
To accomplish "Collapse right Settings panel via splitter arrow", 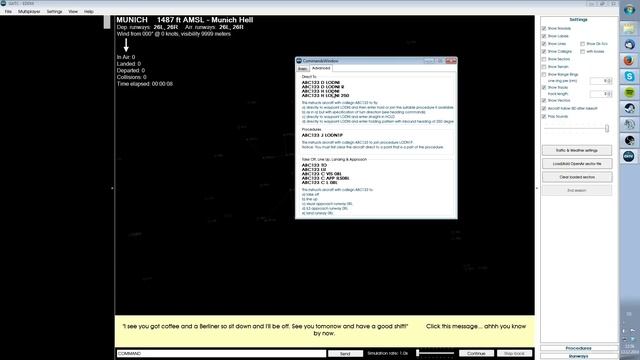I will 537,188.
